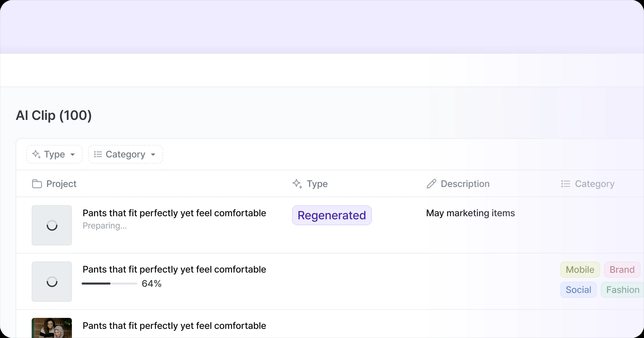Click the 64% progress value
Screen dimensions: 644x338
(x=152, y=284)
